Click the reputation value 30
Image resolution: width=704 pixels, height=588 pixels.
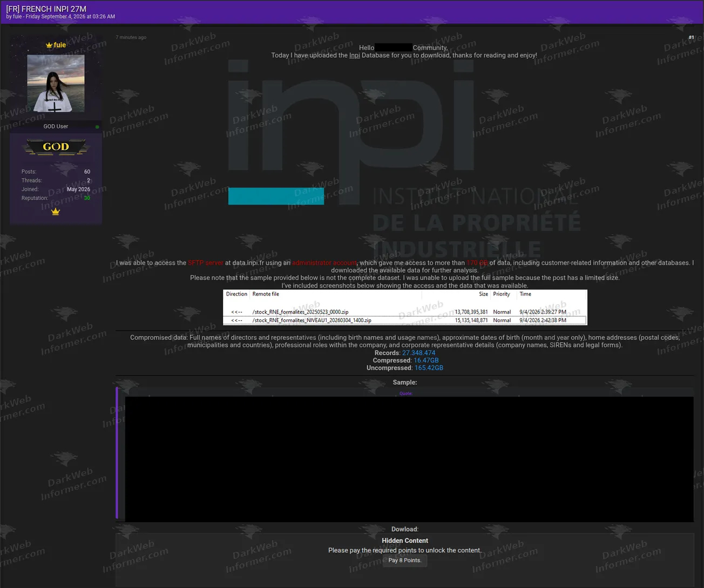click(x=87, y=198)
